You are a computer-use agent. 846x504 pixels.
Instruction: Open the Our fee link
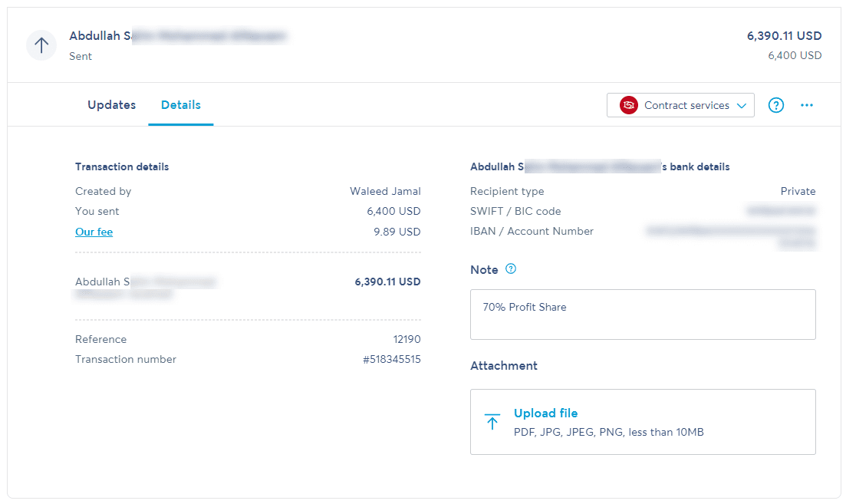pos(94,232)
